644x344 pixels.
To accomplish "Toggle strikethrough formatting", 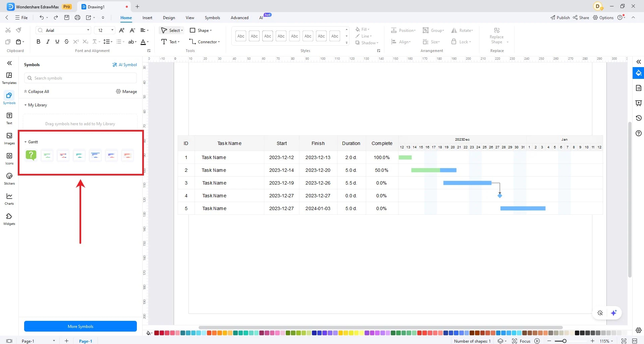I will point(66,42).
